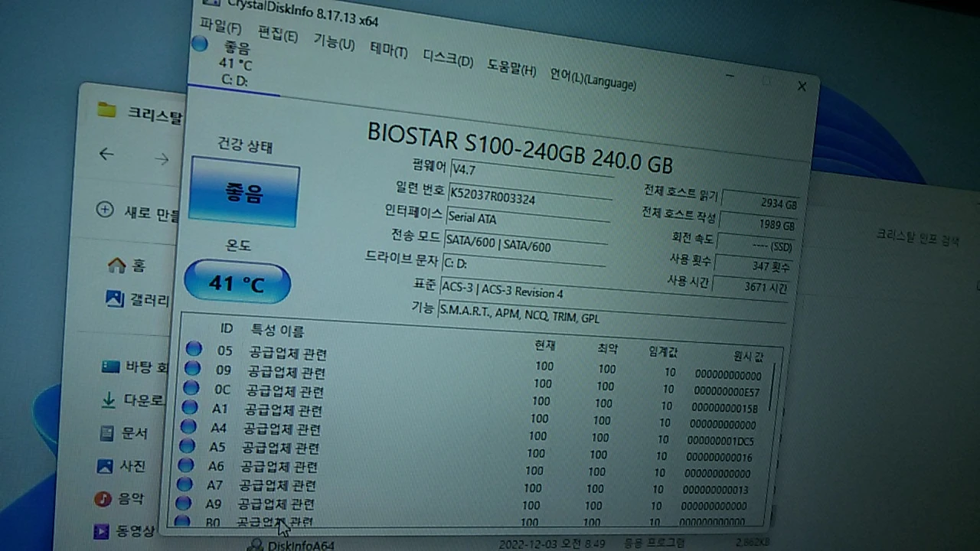This screenshot has width=980, height=551.
Task: Click the drive title BIOSTAR S100-240GB 240.0 GB
Action: pyautogui.click(x=520, y=148)
